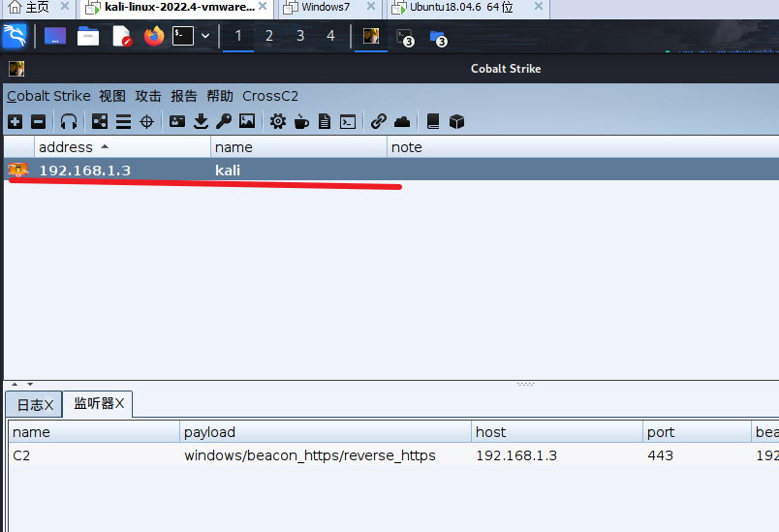Select the session row address 192.168.1.3

85,171
